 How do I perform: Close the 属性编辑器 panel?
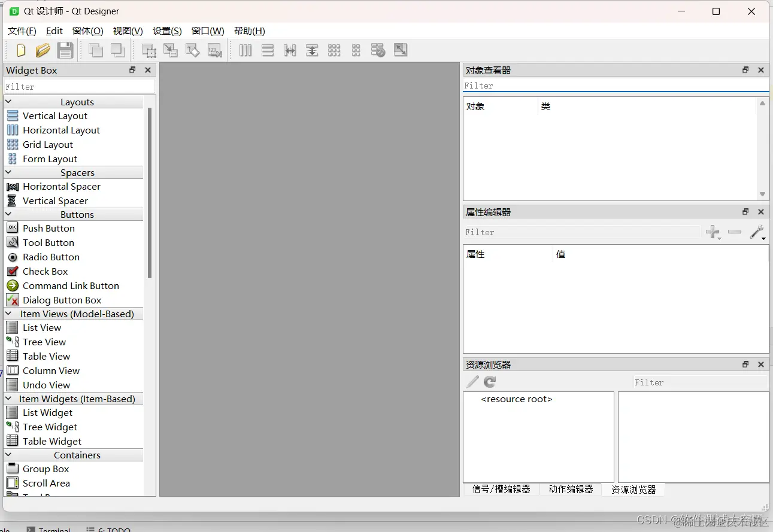coord(761,212)
